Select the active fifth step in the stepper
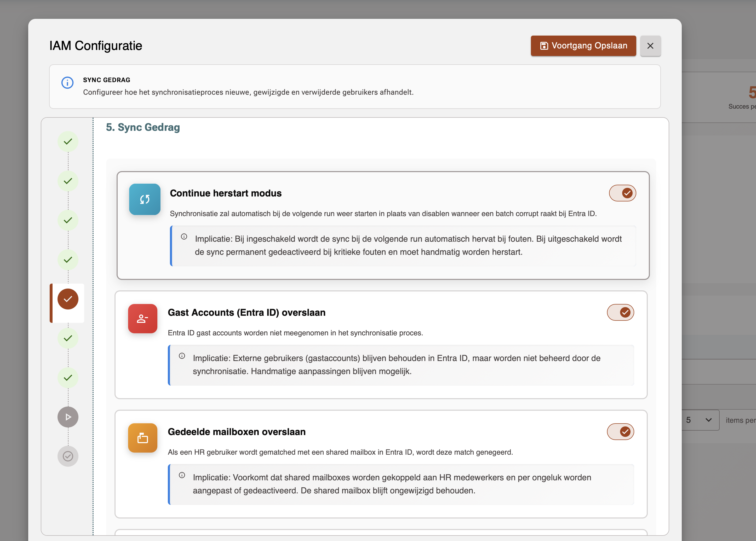 tap(68, 299)
